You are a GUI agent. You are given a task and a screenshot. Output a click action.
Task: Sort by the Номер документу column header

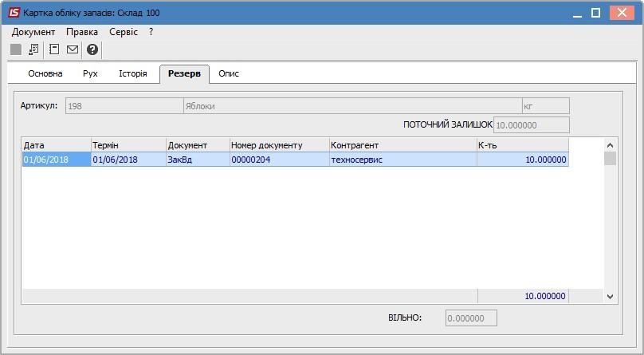pyautogui.click(x=280, y=145)
